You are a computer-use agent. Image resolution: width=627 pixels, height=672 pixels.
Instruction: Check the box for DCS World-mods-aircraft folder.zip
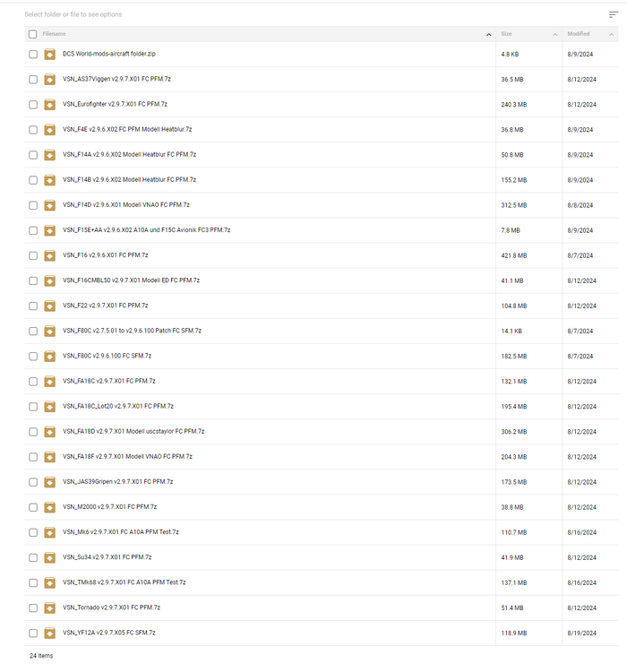(33, 55)
